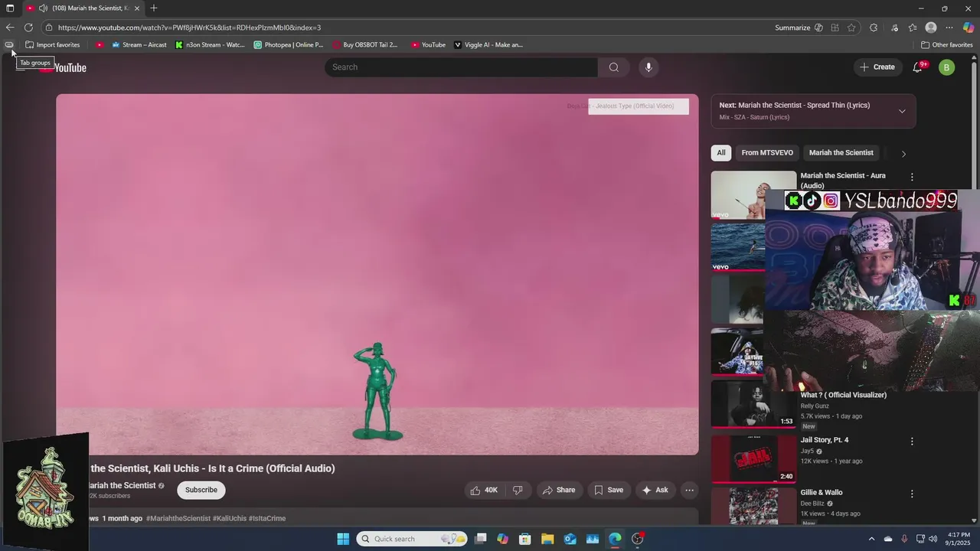The image size is (980, 551).
Task: Select the Mariah the Scientist filter chip
Action: pos(841,153)
